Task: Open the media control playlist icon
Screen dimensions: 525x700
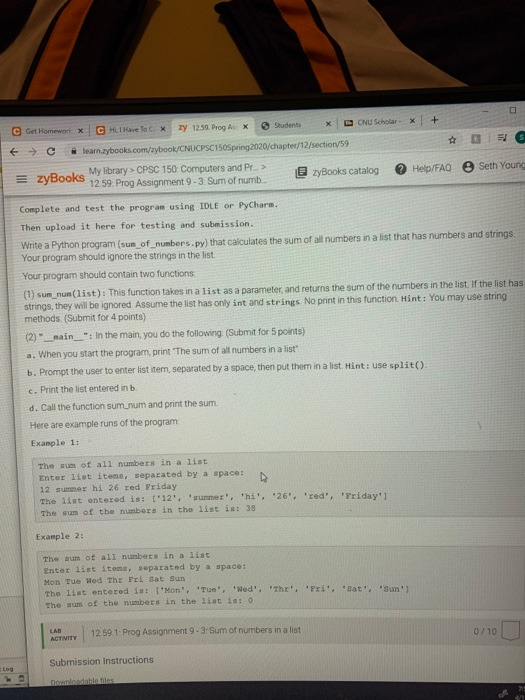Action: point(502,138)
